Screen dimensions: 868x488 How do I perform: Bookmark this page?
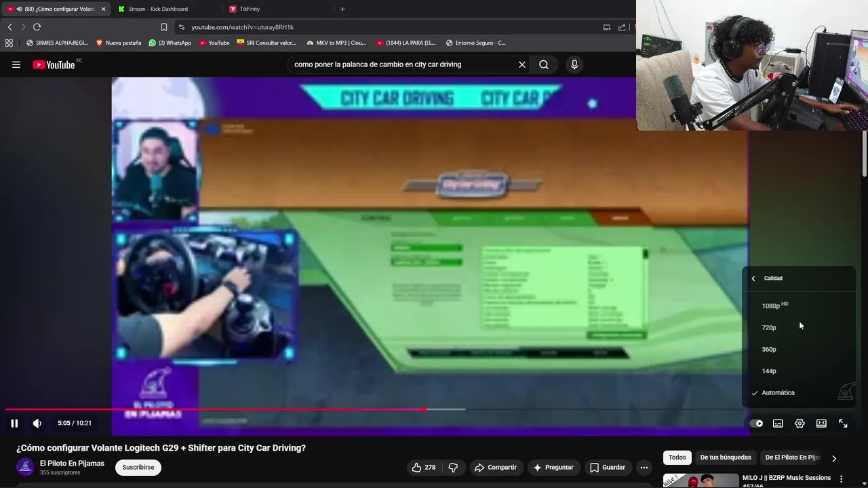[163, 27]
